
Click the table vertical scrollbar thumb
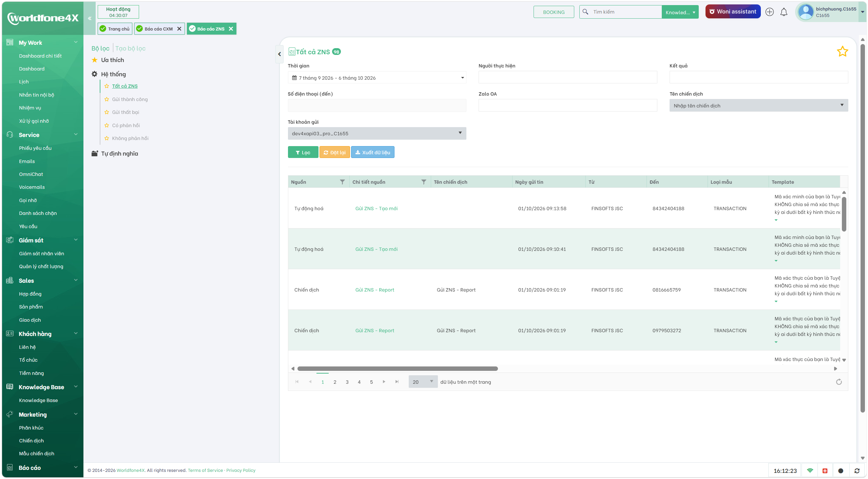coord(844,214)
